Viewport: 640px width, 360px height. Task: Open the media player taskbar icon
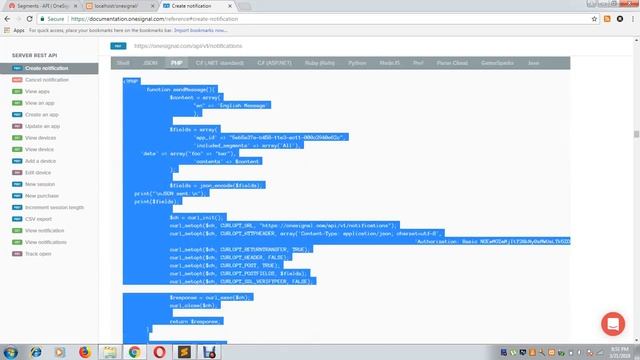click(x=60, y=352)
